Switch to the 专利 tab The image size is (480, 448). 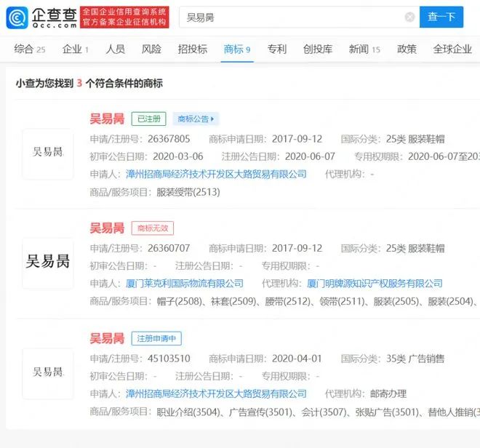pos(277,49)
